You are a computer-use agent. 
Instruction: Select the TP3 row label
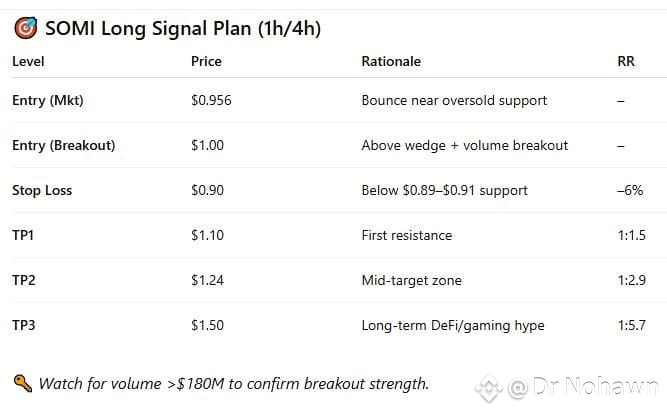click(24, 325)
